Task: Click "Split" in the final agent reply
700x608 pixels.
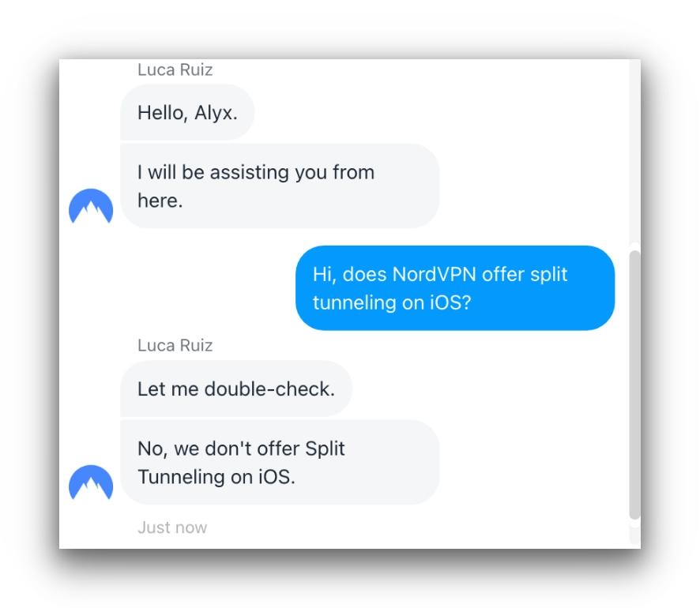Action: click(x=325, y=448)
